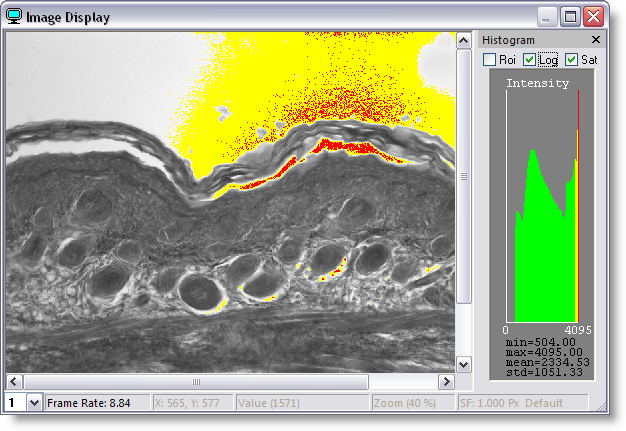
Task: Enable the Roi checkbox
Action: 490,60
